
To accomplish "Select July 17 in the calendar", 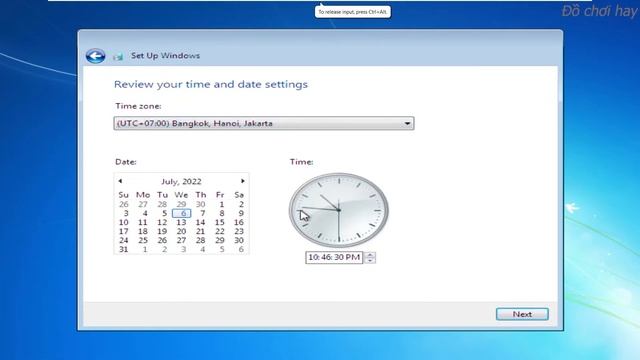I will [123, 231].
